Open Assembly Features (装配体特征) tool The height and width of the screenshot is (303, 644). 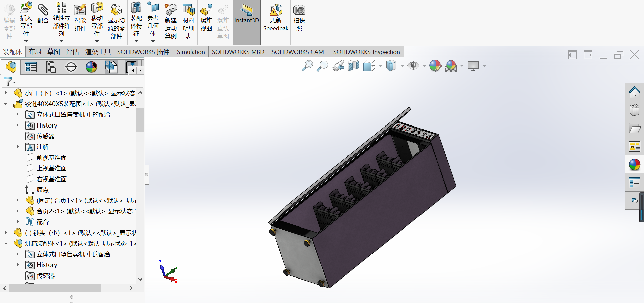click(136, 19)
